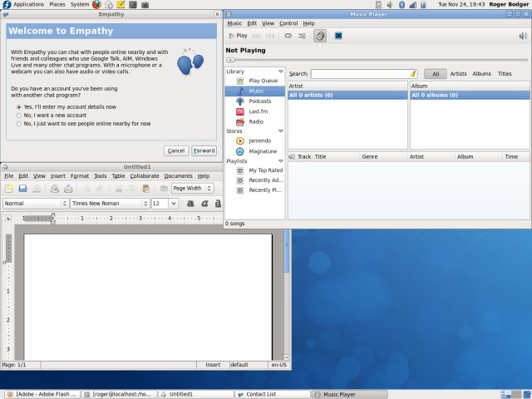This screenshot has width=532, height=399.
Task: Choose "No, I just want to see people online nearby"
Action: click(19, 124)
